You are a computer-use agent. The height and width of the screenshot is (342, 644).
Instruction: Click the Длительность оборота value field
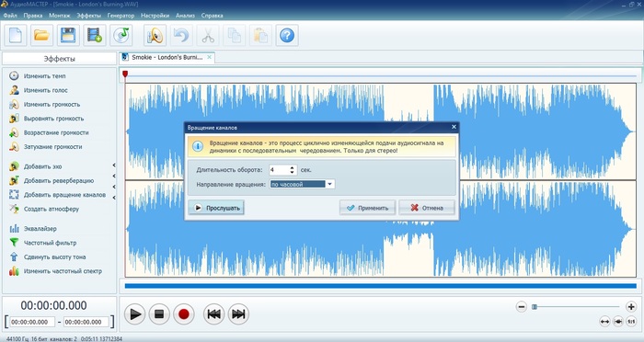click(x=280, y=169)
